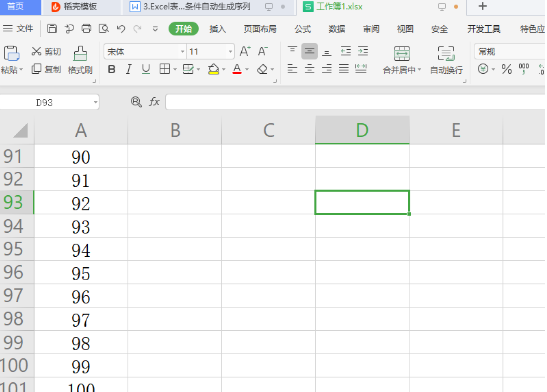Click the Save icon in quick toolbar
Image resolution: width=547 pixels, height=392 pixels.
(52, 29)
